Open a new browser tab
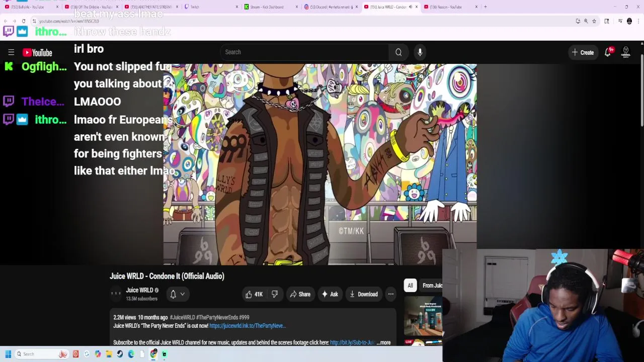 click(485, 7)
